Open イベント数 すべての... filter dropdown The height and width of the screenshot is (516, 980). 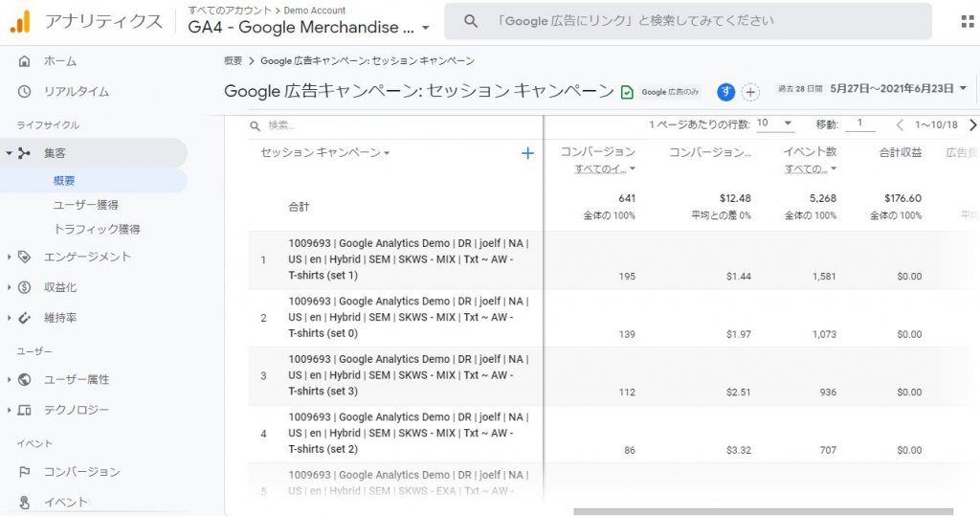[811, 168]
